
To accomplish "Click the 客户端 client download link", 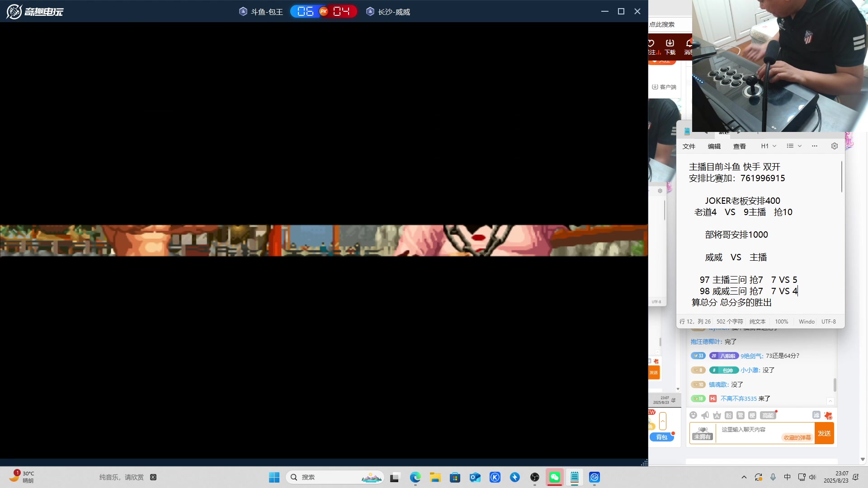I will click(x=665, y=87).
